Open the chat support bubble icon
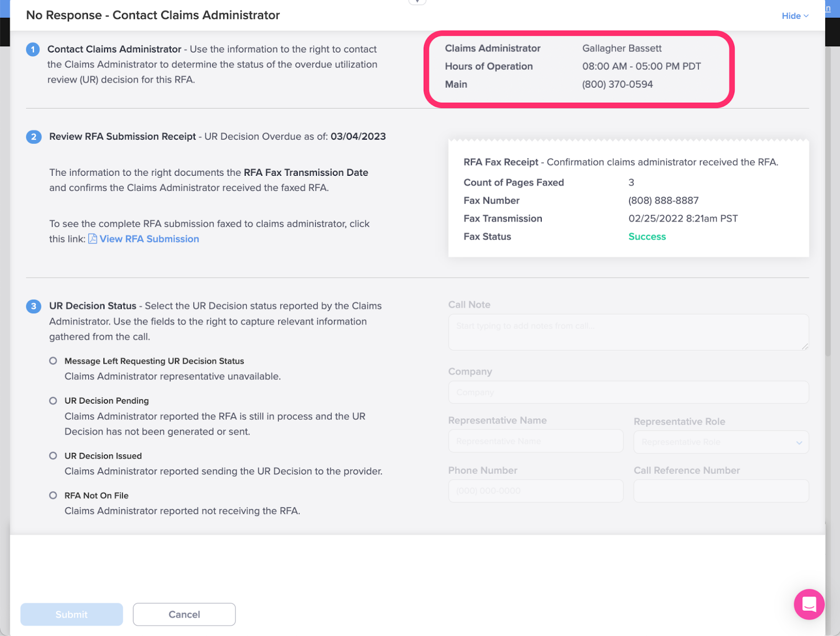840x636 pixels. coord(809,604)
